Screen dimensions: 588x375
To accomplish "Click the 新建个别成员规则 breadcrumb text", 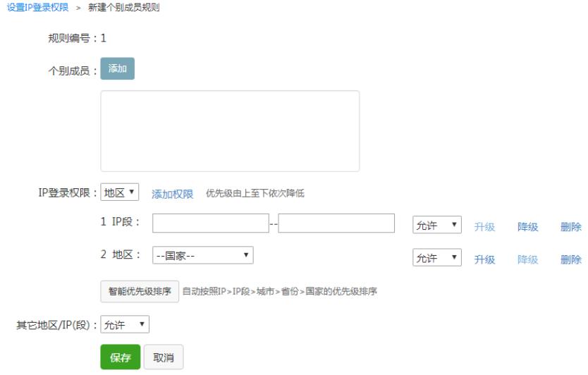I will click(124, 8).
